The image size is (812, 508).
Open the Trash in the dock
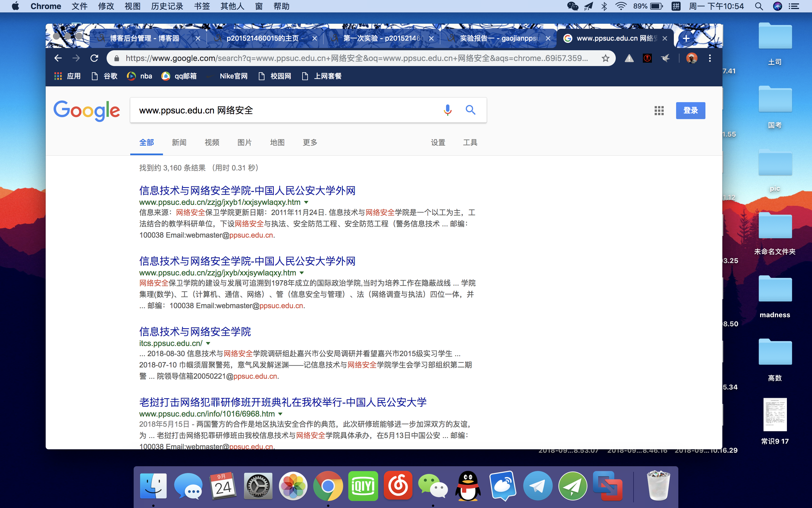(658, 486)
